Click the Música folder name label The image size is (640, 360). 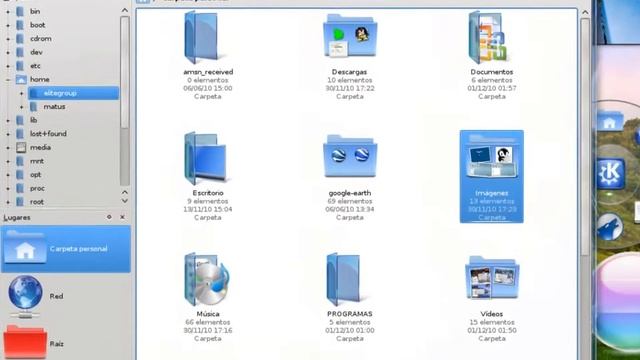click(x=208, y=314)
